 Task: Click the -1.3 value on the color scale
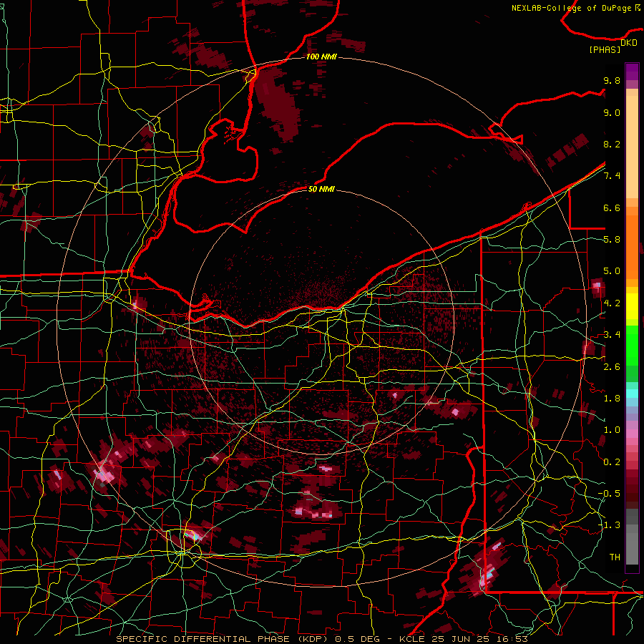click(x=609, y=525)
